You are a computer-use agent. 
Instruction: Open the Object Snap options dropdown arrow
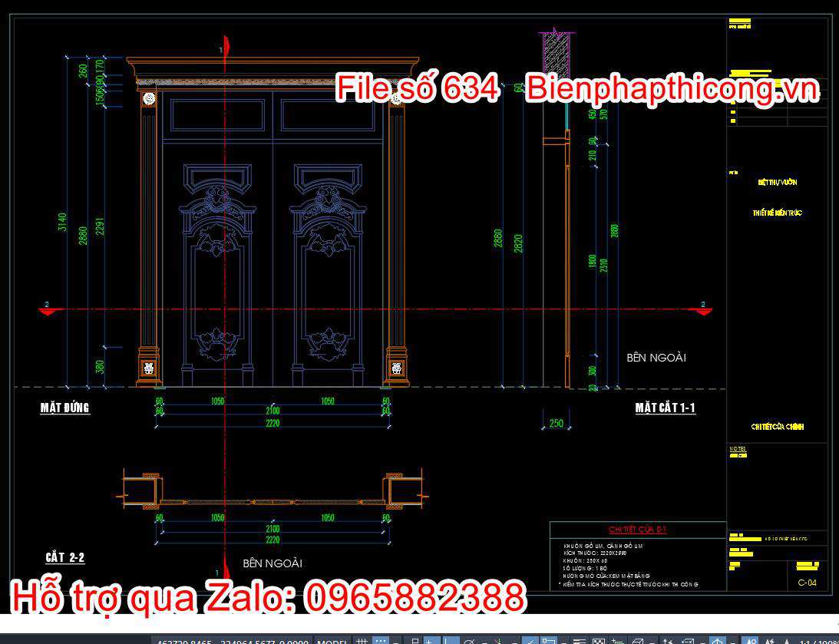(563, 642)
